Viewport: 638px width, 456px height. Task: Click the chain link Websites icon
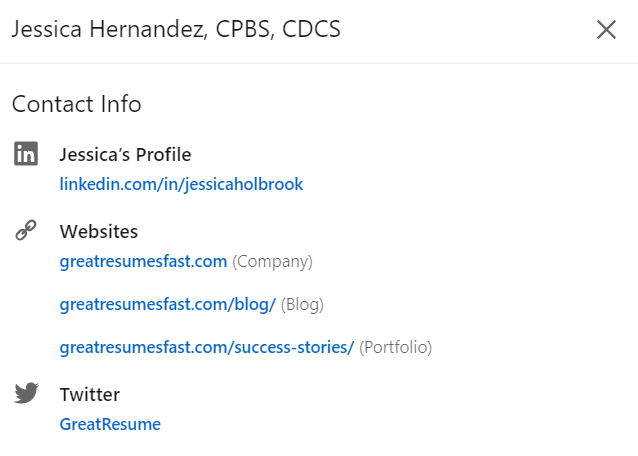pyautogui.click(x=26, y=230)
